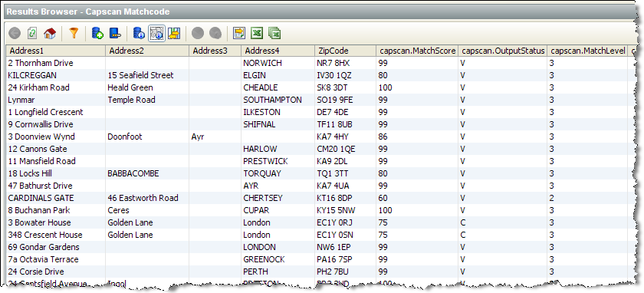
Task: Export results to Excel single sheet icon
Action: (x=257, y=33)
